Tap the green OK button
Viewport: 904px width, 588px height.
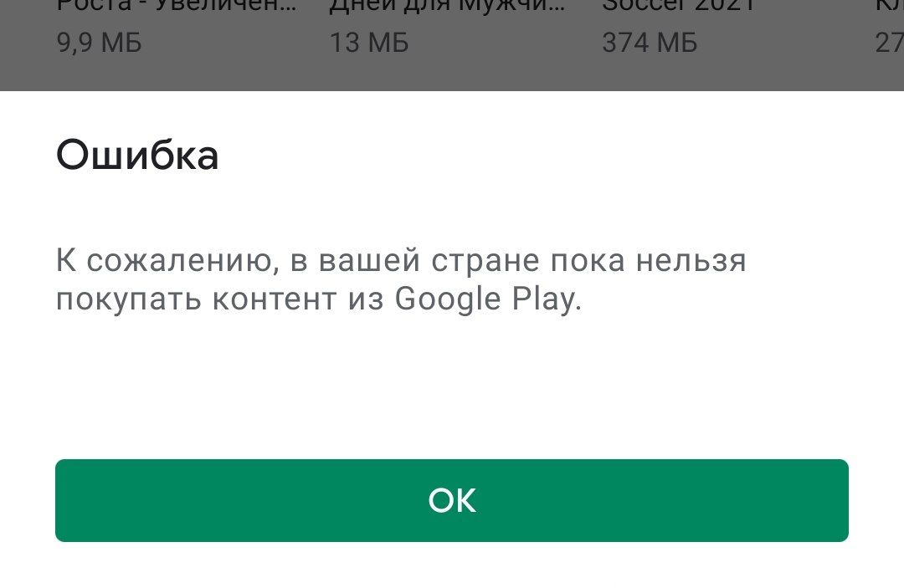pos(451,500)
